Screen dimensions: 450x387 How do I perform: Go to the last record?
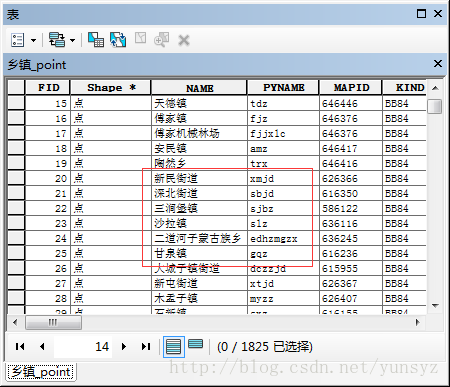pos(146,346)
